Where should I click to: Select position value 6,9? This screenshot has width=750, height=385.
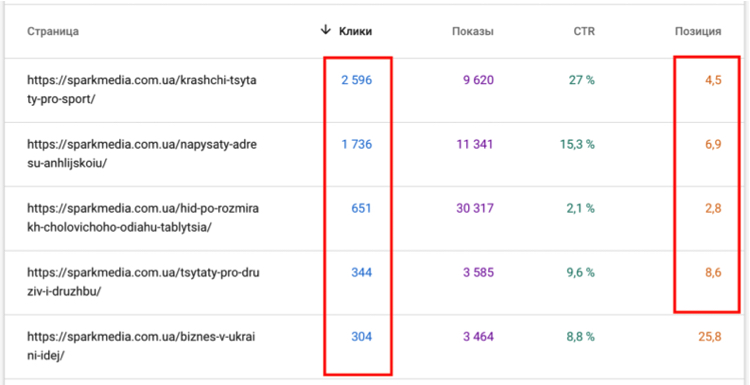click(x=713, y=144)
